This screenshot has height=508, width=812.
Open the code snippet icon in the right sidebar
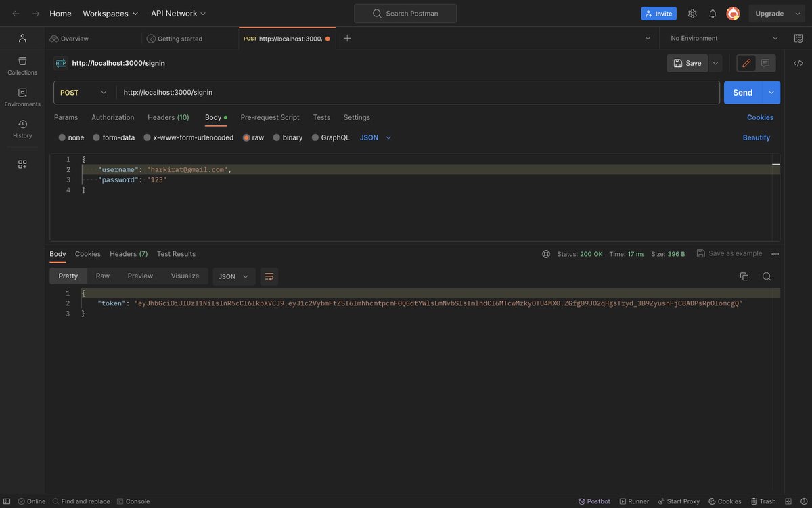point(798,63)
